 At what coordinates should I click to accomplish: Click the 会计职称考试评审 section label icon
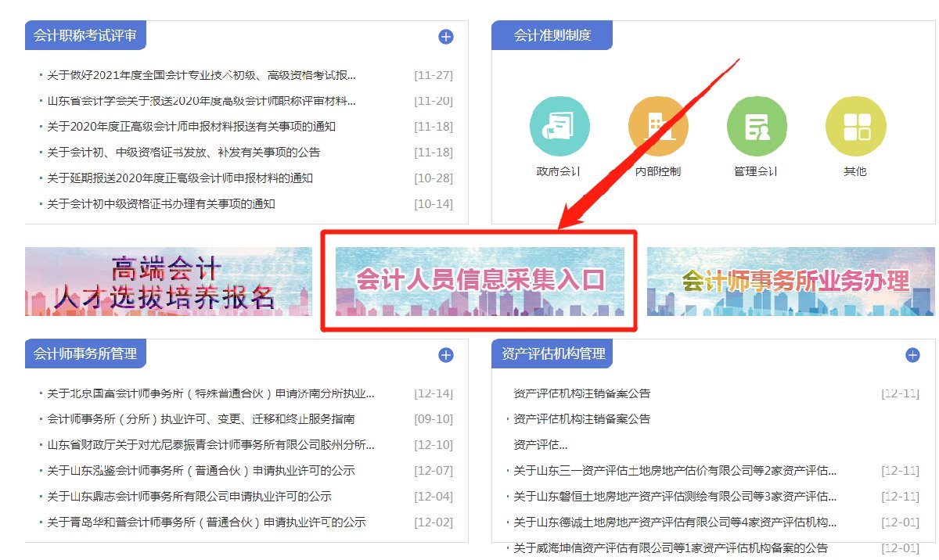point(85,35)
